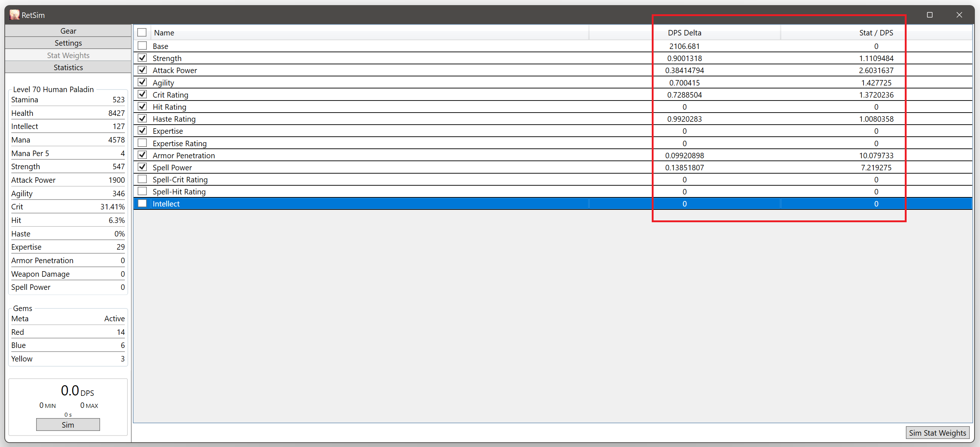
Task: Select the Spell-Crit Rating row name
Action: (180, 180)
